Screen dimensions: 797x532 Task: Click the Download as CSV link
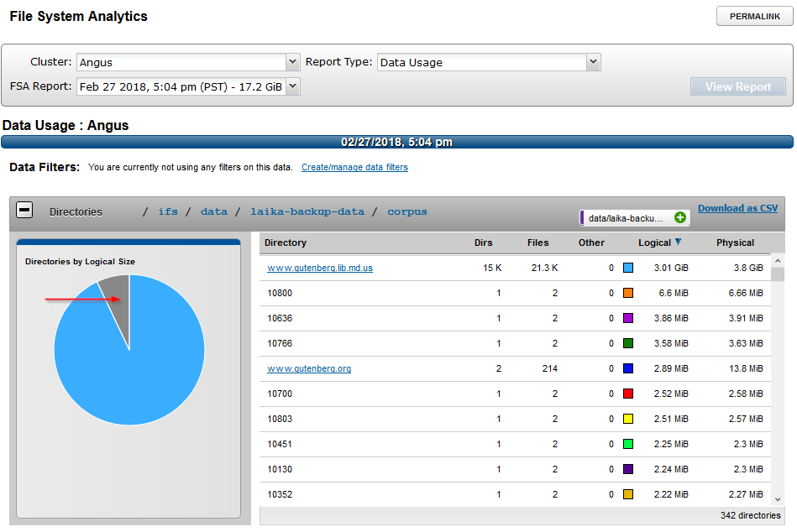[x=737, y=207]
